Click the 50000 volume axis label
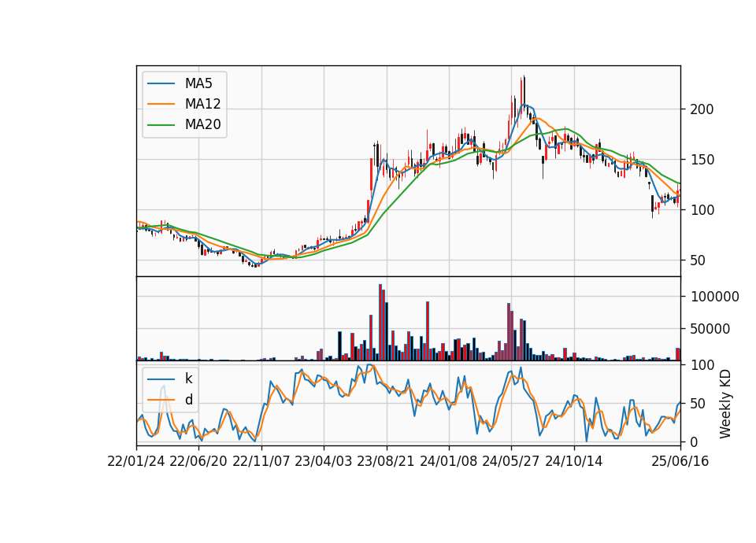The height and width of the screenshot is (543, 756). tap(710, 329)
